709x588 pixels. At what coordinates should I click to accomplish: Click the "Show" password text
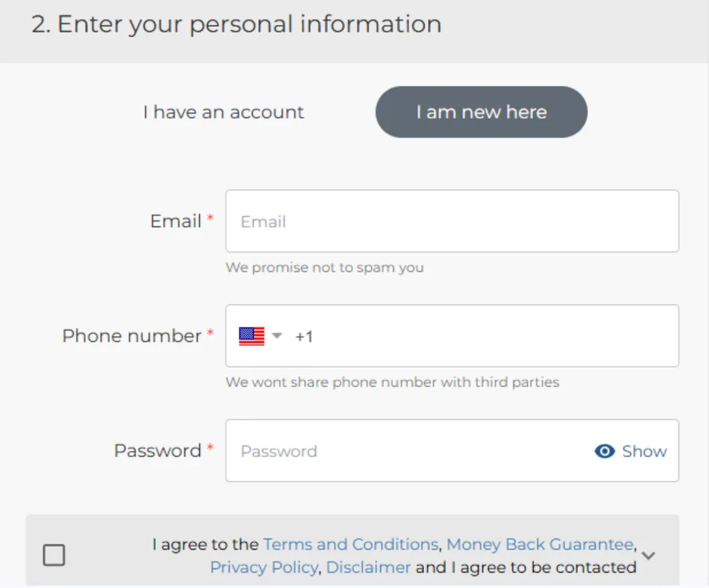coord(644,452)
